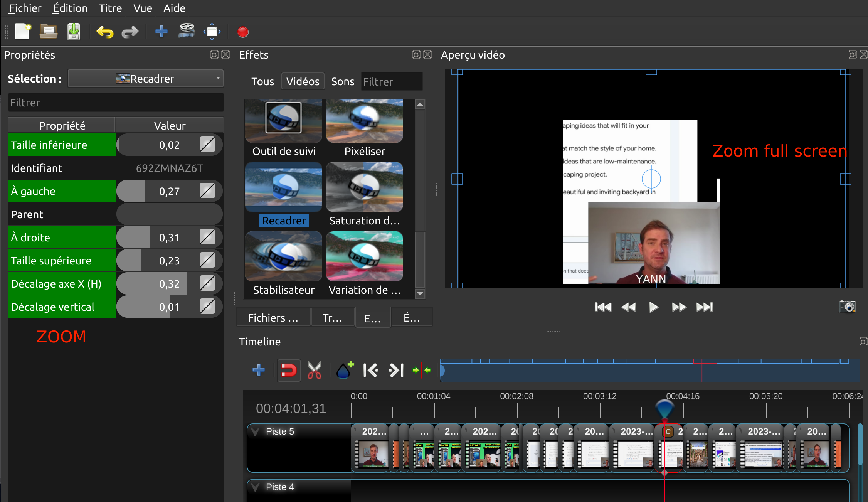Enable keyframe editing for Décalage vertical
The width and height of the screenshot is (868, 502).
pos(208,306)
